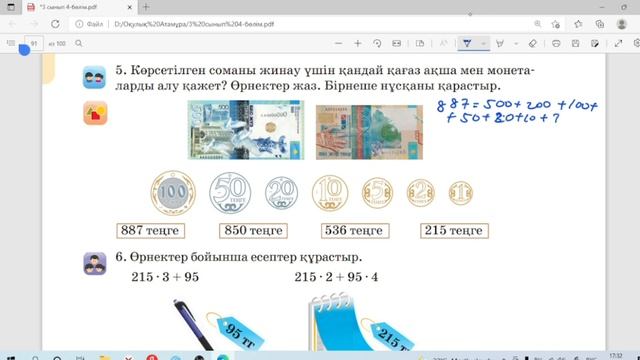The width and height of the screenshot is (640, 360).
Task: Close the '3 сынып 4-бөлім.pdf' tab
Action: point(130,7)
